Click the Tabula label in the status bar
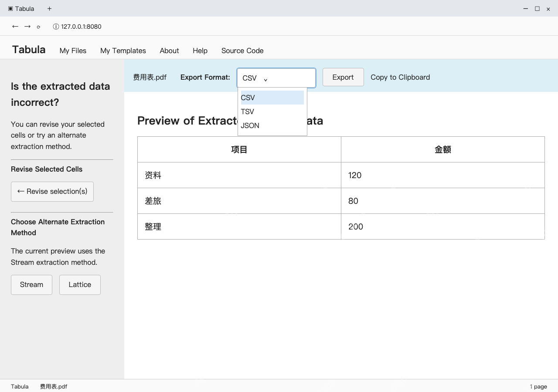558x392 pixels. pyautogui.click(x=20, y=386)
